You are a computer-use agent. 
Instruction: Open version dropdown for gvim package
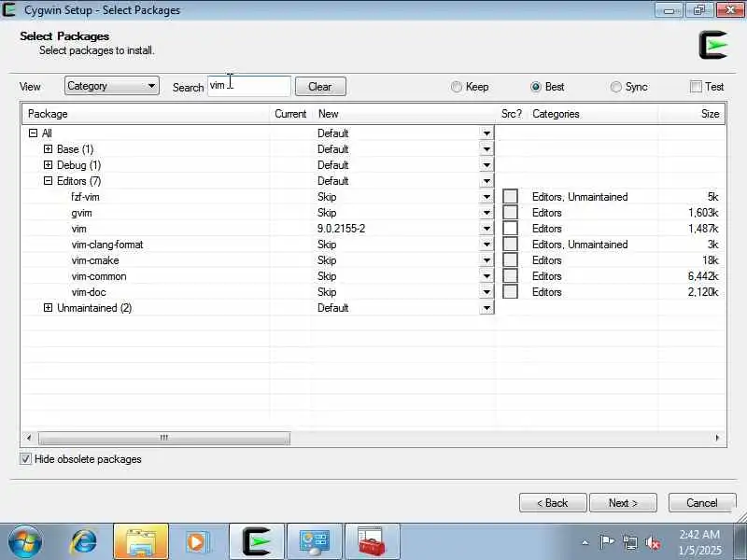tap(486, 213)
